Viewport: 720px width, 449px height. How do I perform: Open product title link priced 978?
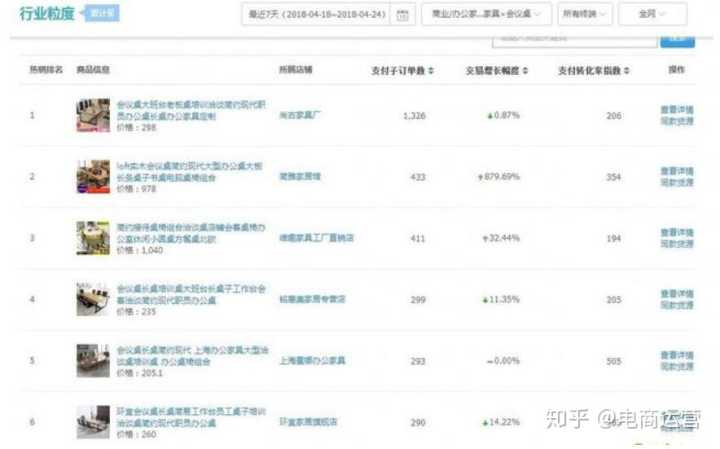[189, 172]
